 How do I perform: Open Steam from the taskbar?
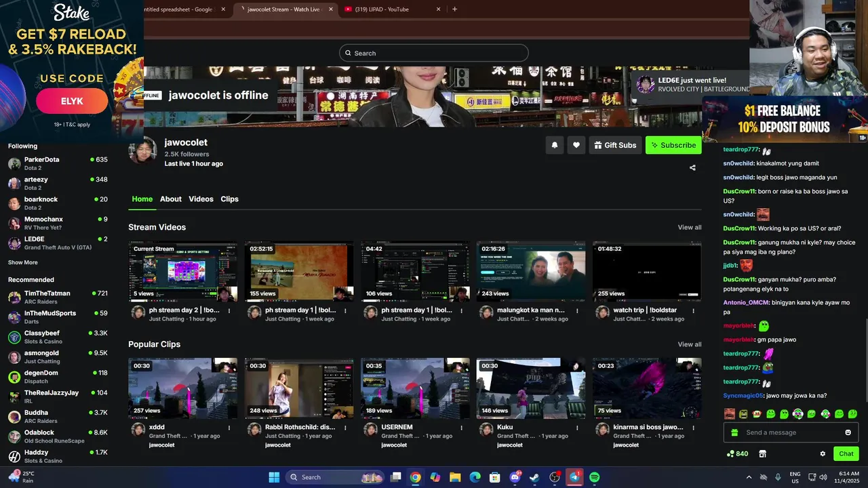[x=534, y=477]
